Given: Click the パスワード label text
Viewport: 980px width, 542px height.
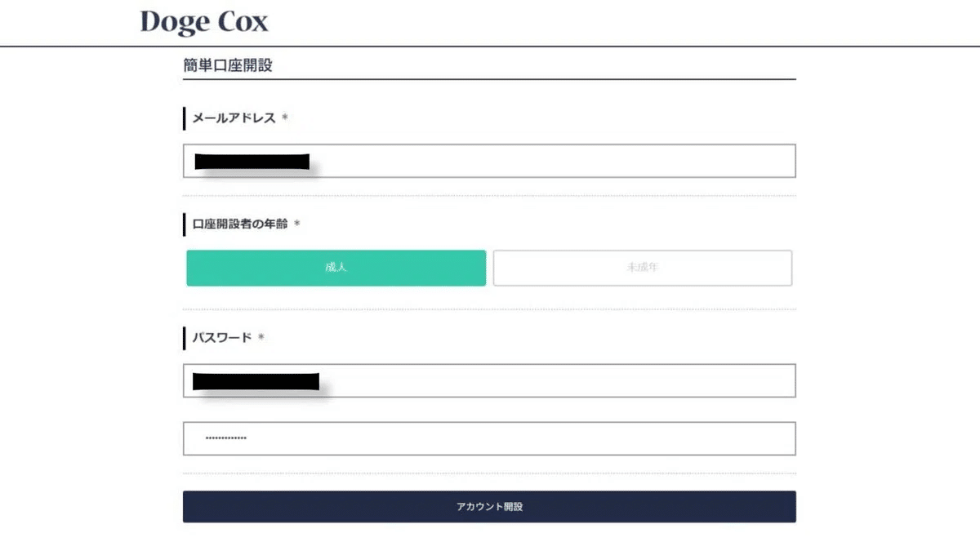Looking at the screenshot, I should click(221, 337).
